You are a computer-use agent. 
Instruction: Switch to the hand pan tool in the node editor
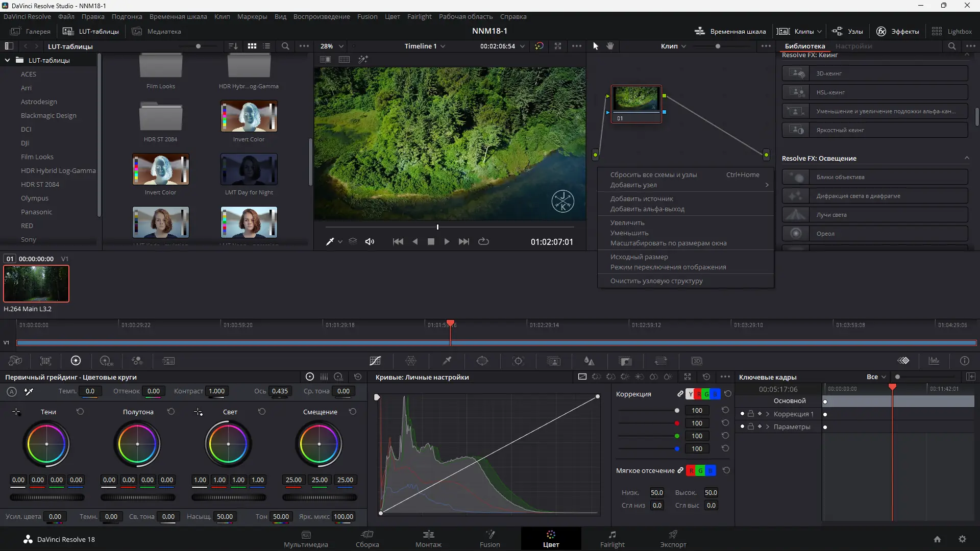click(610, 46)
